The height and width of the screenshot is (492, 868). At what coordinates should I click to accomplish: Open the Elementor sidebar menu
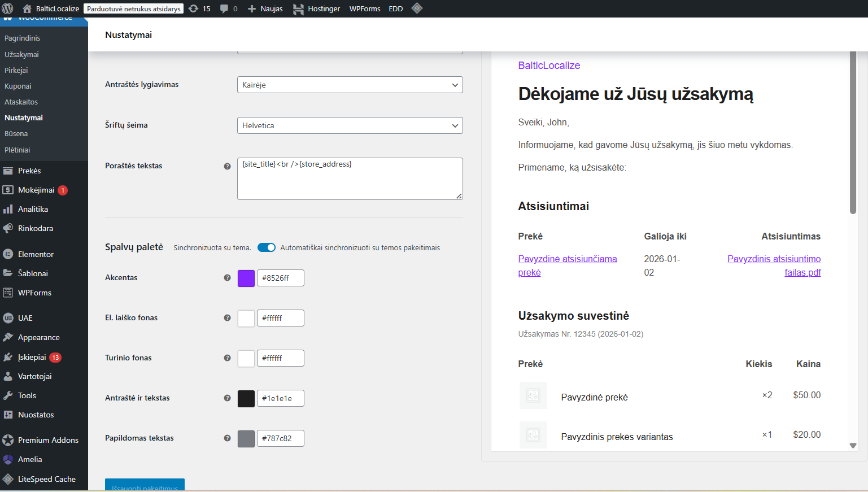pyautogui.click(x=36, y=254)
